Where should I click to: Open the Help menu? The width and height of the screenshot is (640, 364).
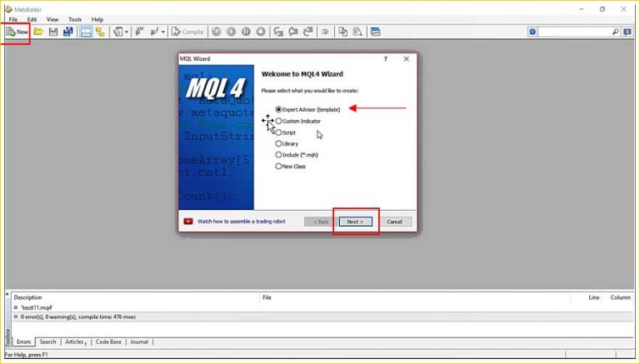(97, 19)
